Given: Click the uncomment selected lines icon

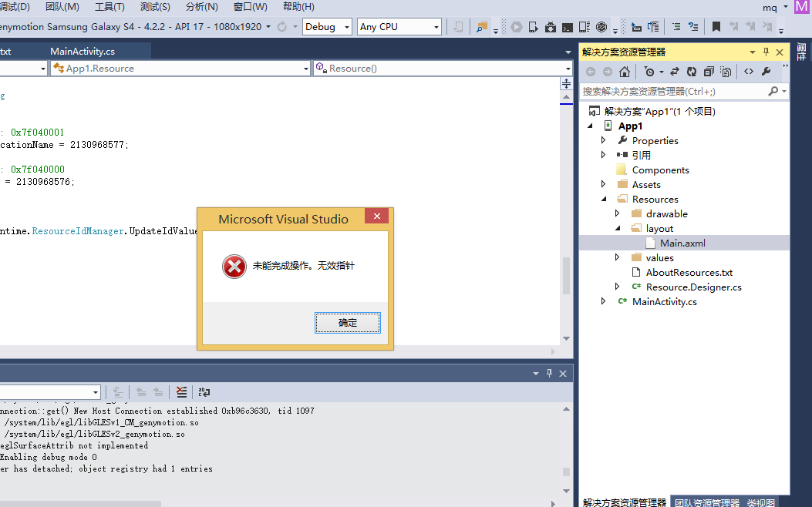Looking at the screenshot, I should point(693,27).
